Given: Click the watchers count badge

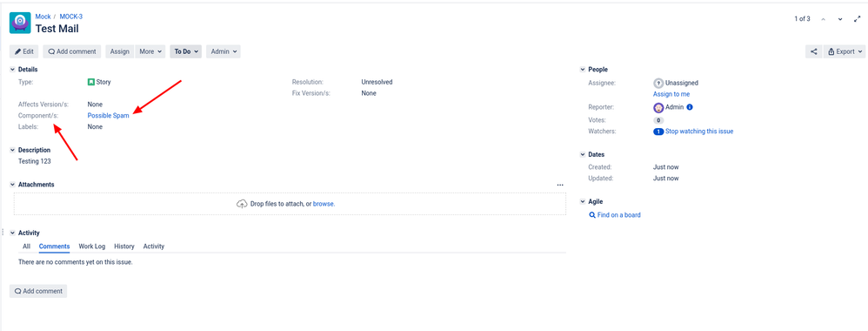Looking at the screenshot, I should tap(658, 132).
